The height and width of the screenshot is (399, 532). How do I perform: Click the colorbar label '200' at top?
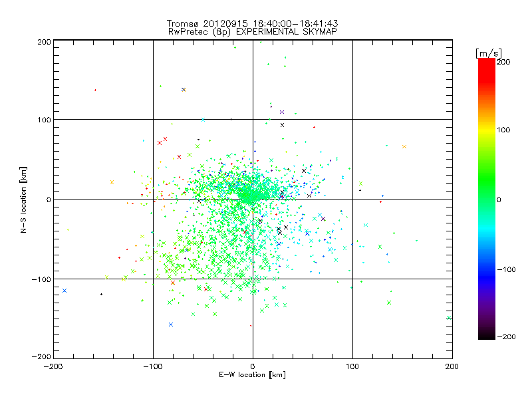[503, 62]
